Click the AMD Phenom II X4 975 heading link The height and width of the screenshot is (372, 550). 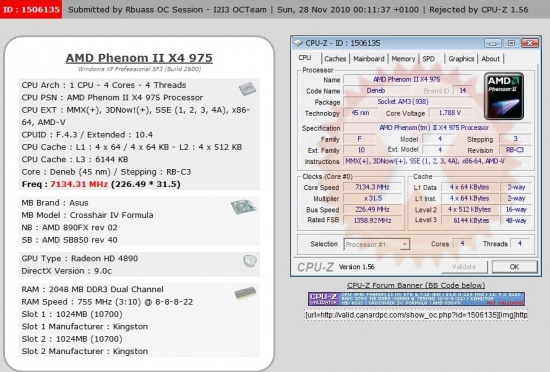tap(139, 58)
